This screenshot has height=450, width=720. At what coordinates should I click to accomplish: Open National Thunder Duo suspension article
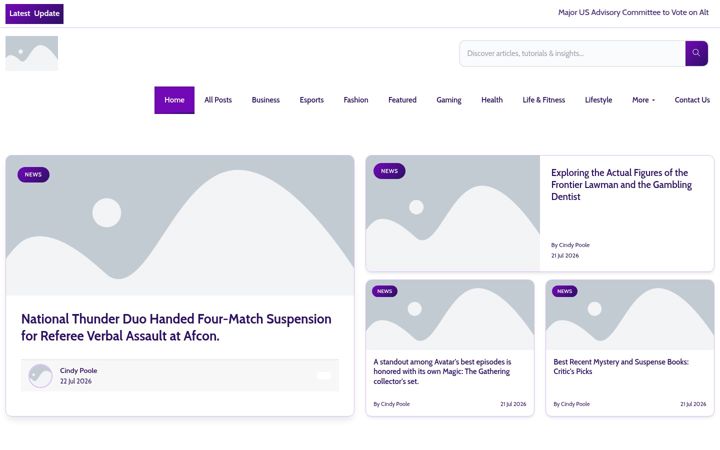click(176, 327)
